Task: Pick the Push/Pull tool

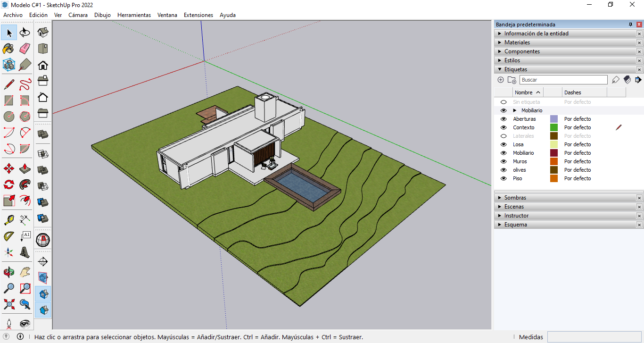Action: [x=25, y=168]
